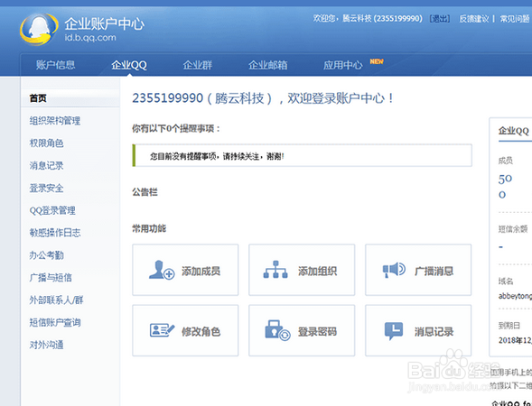532x406 pixels.
Task: Click the 企业账户中心 site title
Action: [x=105, y=23]
